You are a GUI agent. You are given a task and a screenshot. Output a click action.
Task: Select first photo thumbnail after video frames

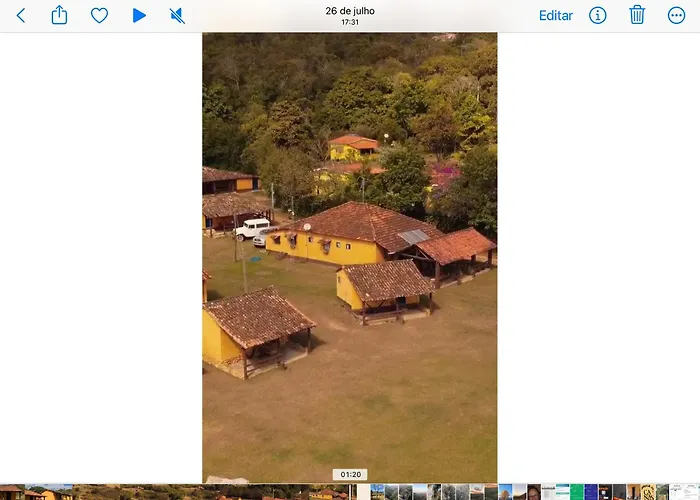click(377, 492)
